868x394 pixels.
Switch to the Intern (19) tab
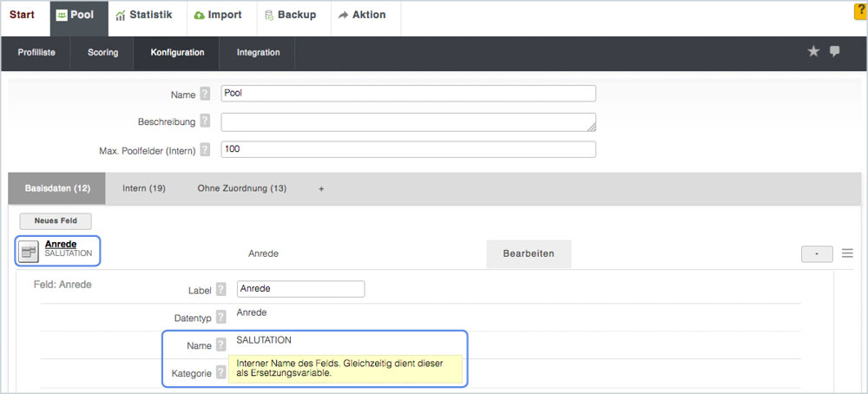pos(144,188)
